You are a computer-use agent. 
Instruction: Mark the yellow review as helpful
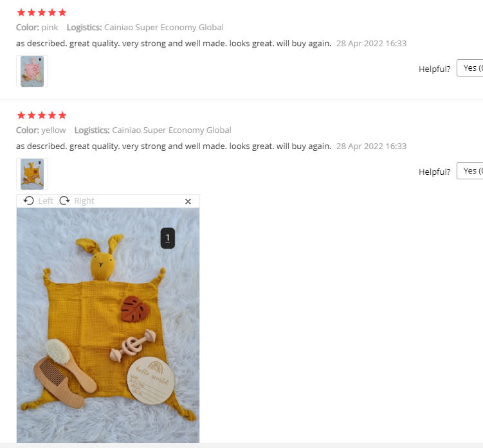[x=470, y=170]
